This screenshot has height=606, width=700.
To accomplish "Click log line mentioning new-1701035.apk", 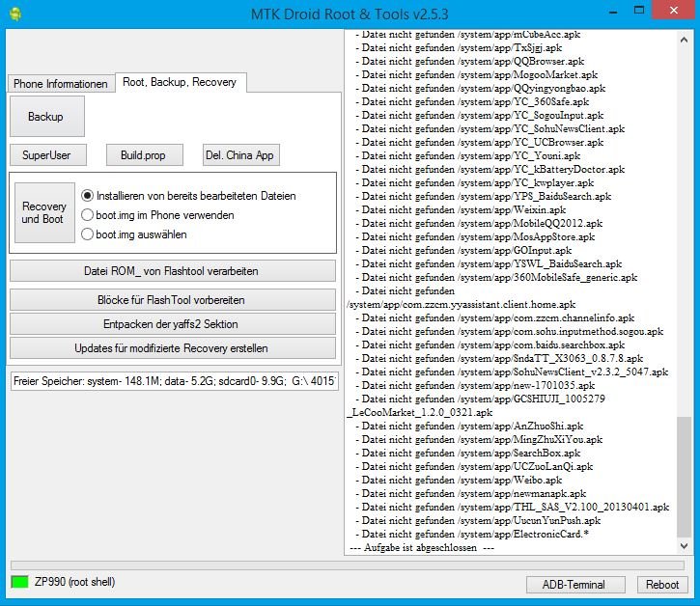I will point(475,385).
